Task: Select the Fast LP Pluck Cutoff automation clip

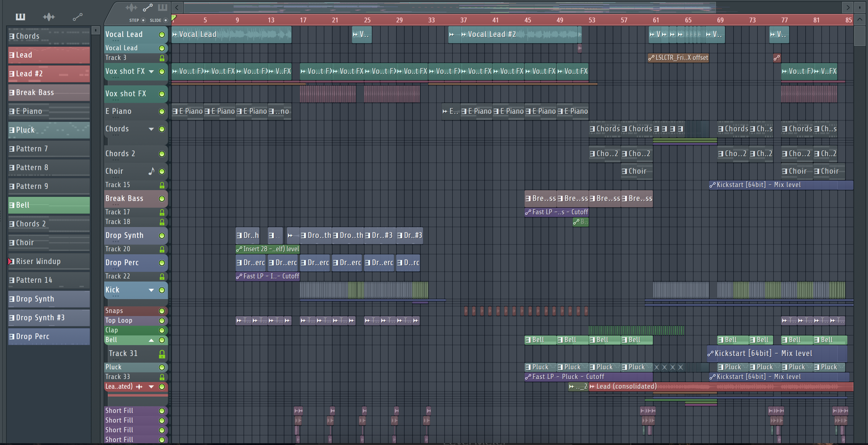Action: pyautogui.click(x=589, y=377)
